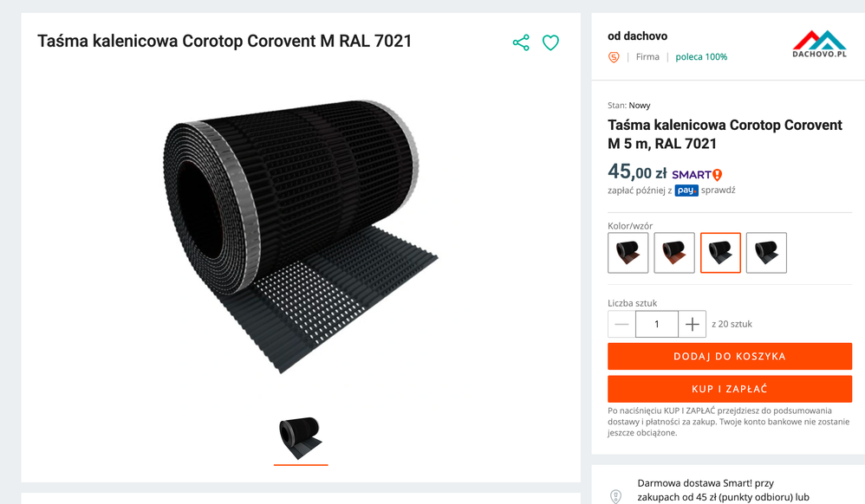Open the 'poleca 100%' seller rating link
The height and width of the screenshot is (504, 865).
click(701, 57)
